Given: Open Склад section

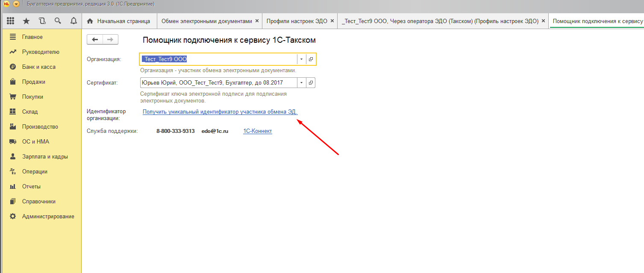Looking at the screenshot, I should (41, 112).
